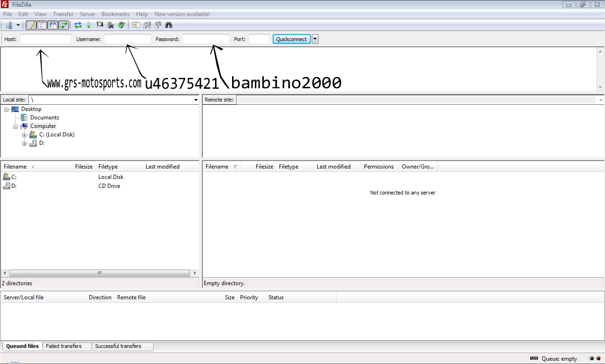Viewport: 605px width, 364px height.
Task: Switch to the Queued files tab
Action: [x=22, y=346]
